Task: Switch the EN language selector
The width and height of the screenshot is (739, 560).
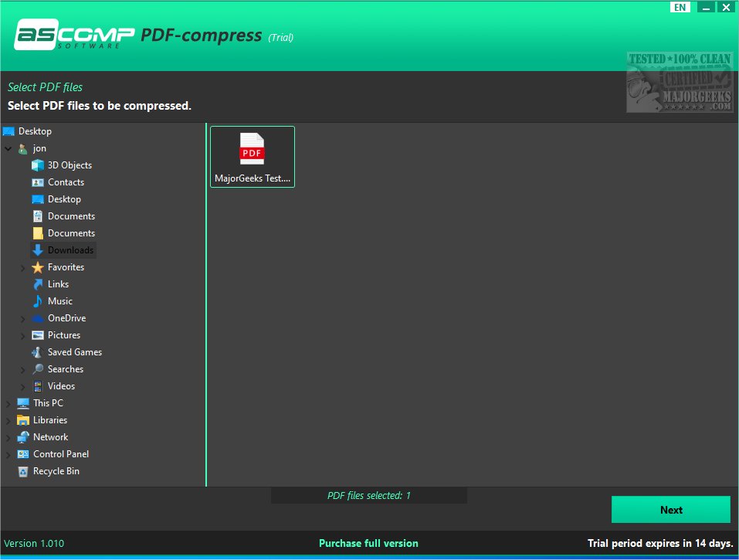Action: coord(680,7)
